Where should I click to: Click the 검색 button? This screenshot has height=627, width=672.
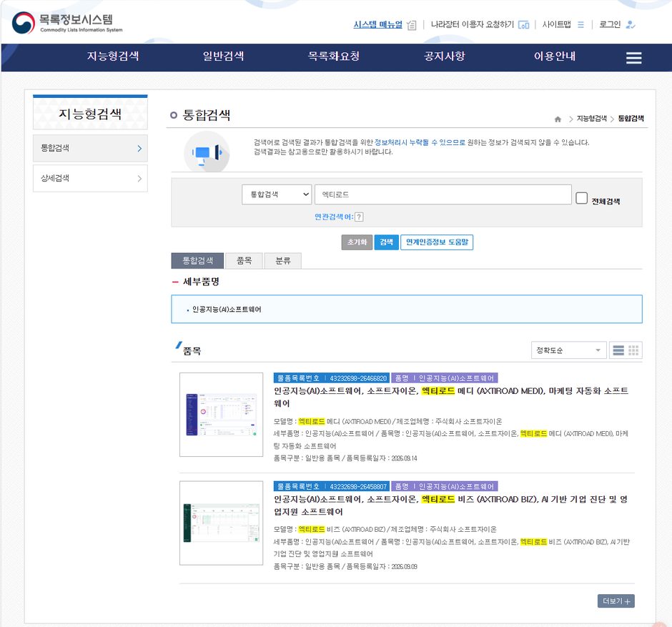pyautogui.click(x=386, y=242)
